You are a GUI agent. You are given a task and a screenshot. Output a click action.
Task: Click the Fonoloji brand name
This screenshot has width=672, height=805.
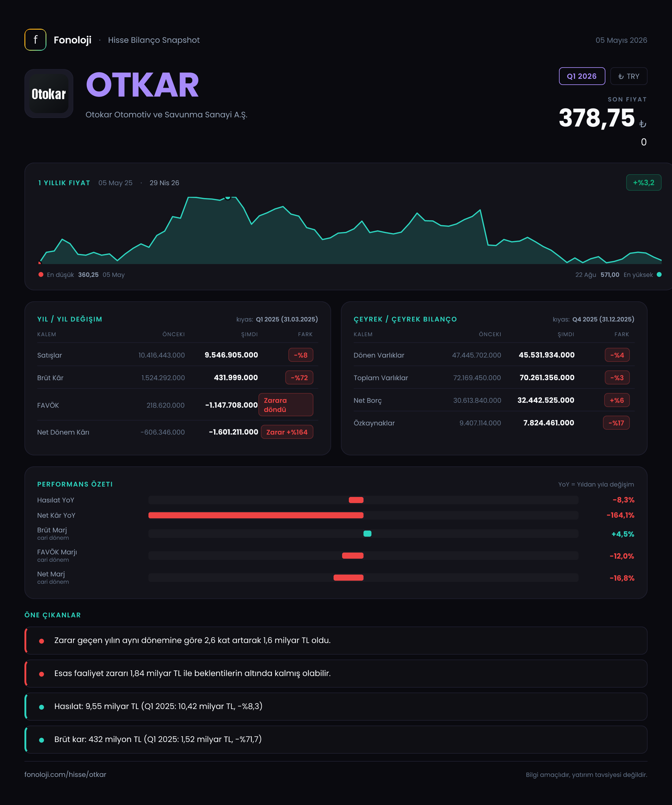pos(72,40)
